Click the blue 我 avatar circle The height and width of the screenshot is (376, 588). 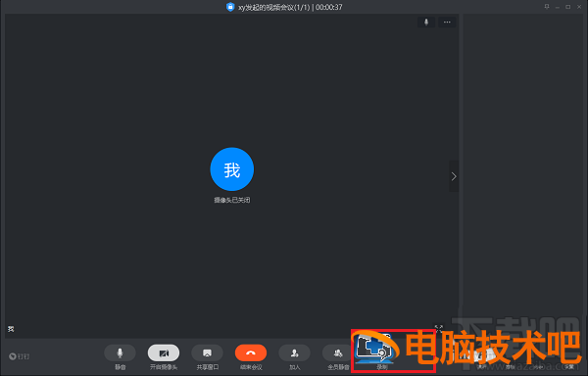pos(231,169)
